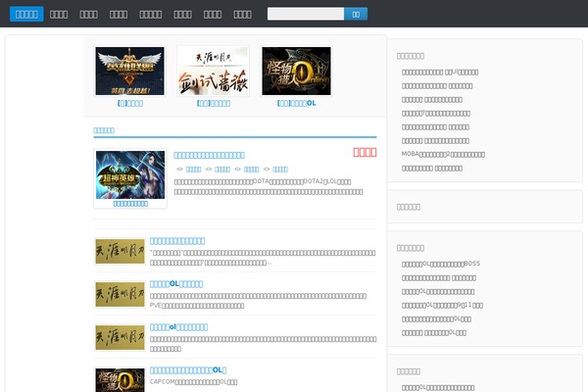Select the description text starting with "CAPCOM"
This screenshot has width=588, height=392.
(193, 382)
